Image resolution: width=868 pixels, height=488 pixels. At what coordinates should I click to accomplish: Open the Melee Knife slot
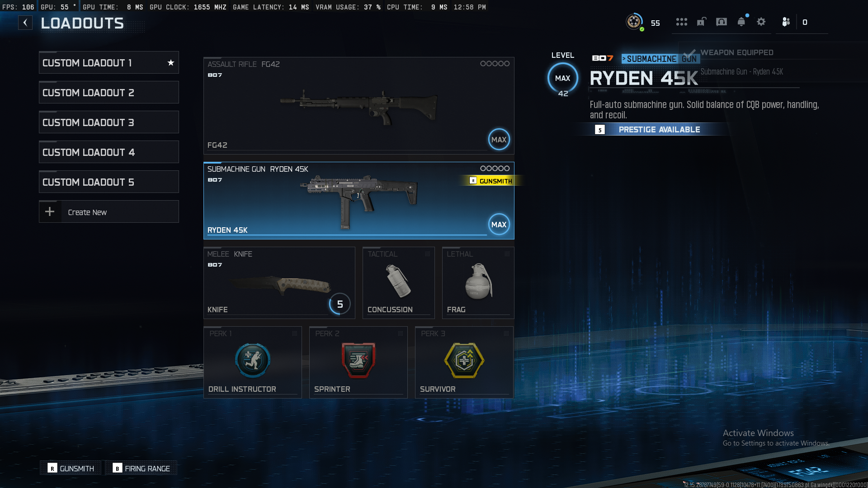click(279, 283)
